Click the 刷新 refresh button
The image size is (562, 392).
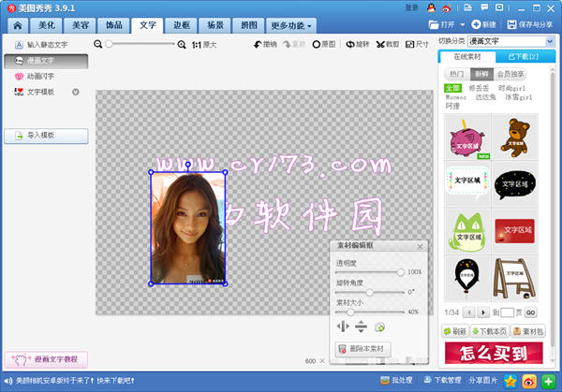click(x=455, y=331)
